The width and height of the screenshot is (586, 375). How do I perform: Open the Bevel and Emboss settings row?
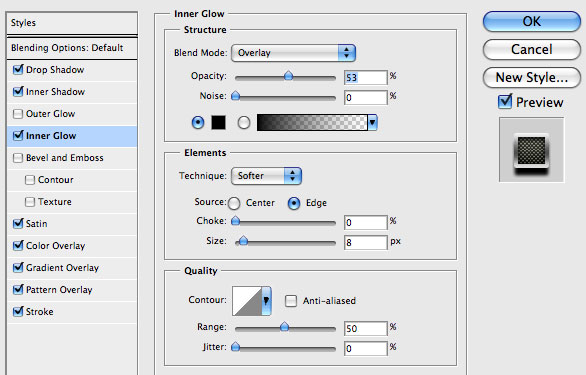(x=72, y=158)
